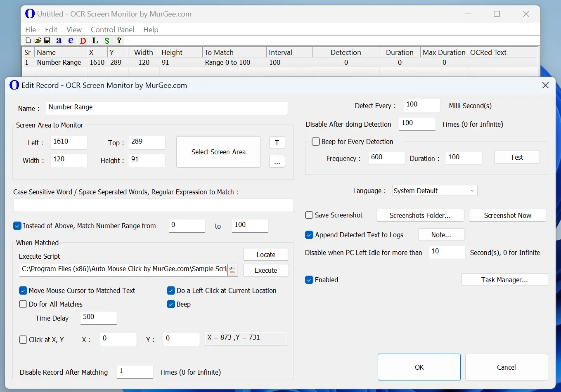Click the script browse icon beside script path
Screen dimensions: 561x392
coord(232,270)
